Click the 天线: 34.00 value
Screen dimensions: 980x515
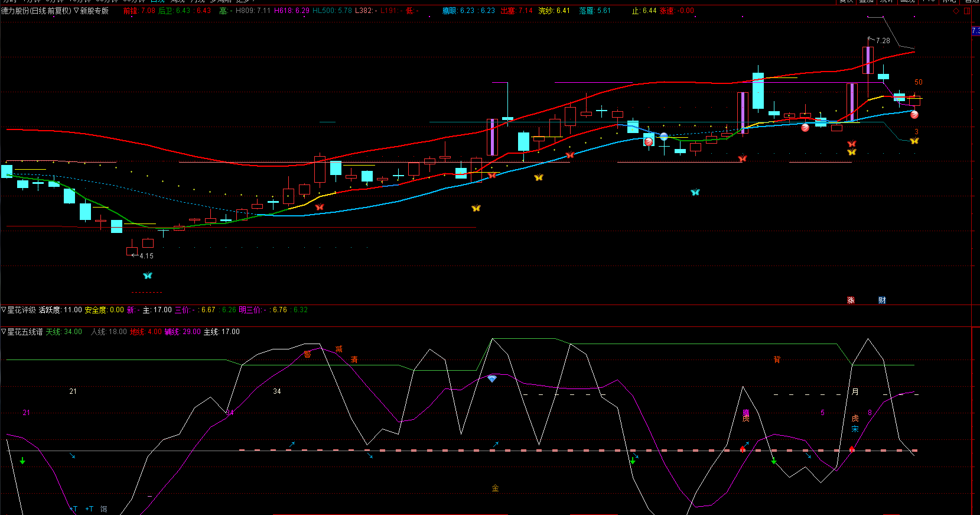[64, 332]
